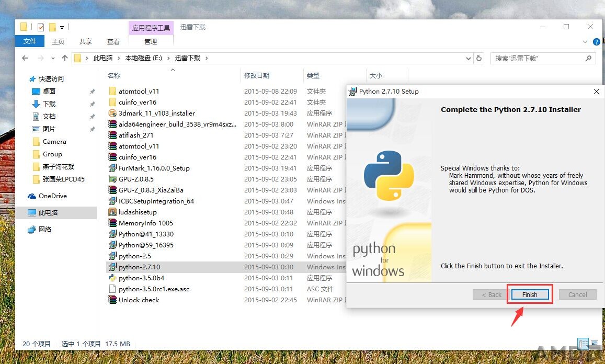Switch to details view layout button
Image resolution: width=605 pixels, height=364 pixels.
pyautogui.click(x=583, y=343)
